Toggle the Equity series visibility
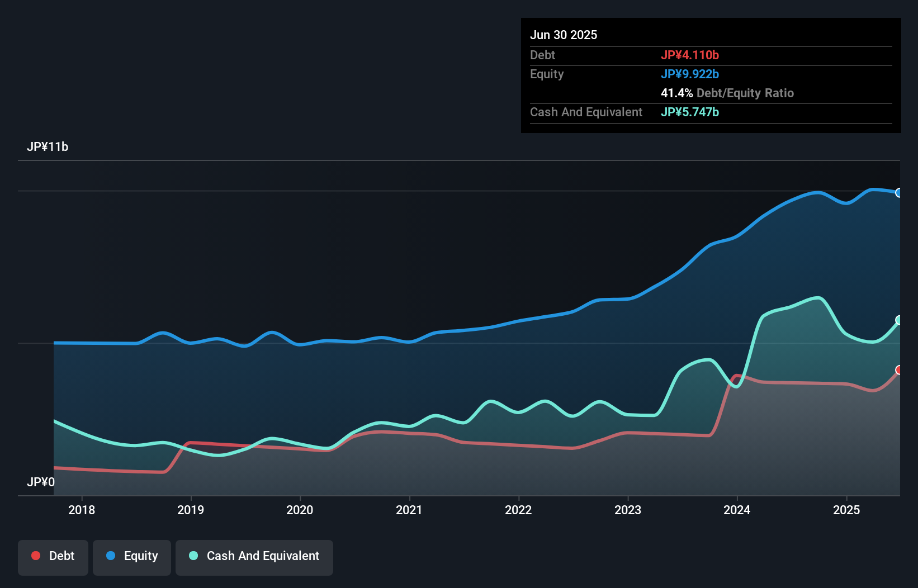918x588 pixels. (132, 557)
